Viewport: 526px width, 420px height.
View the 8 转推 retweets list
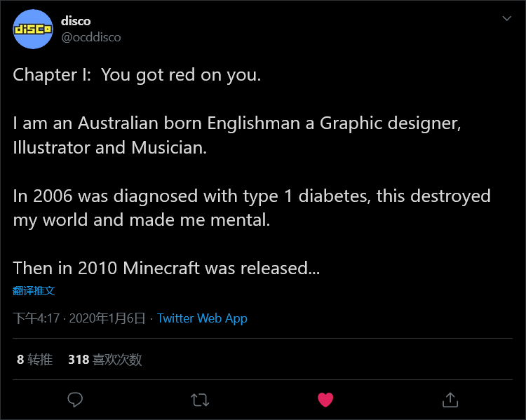tap(34, 360)
